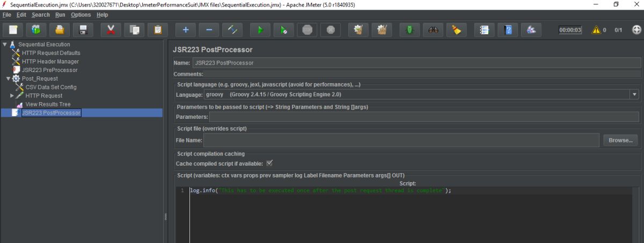Image resolution: width=644 pixels, height=243 pixels.
Task: Click the Reset Search icon
Action: [x=456, y=30]
